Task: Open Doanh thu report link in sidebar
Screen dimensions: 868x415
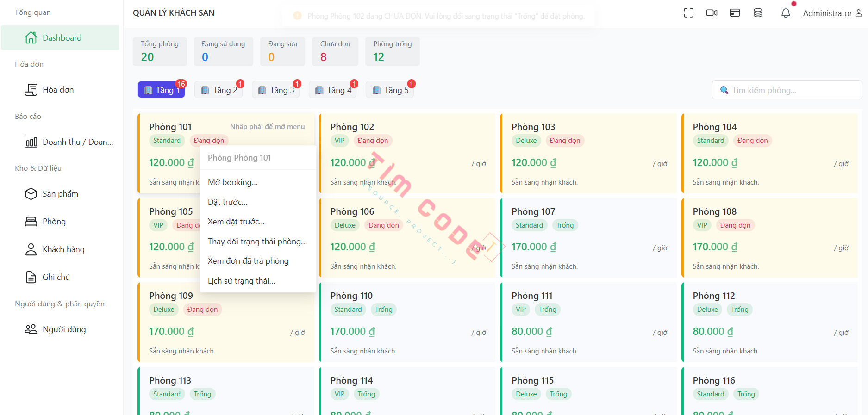Action: [78, 142]
